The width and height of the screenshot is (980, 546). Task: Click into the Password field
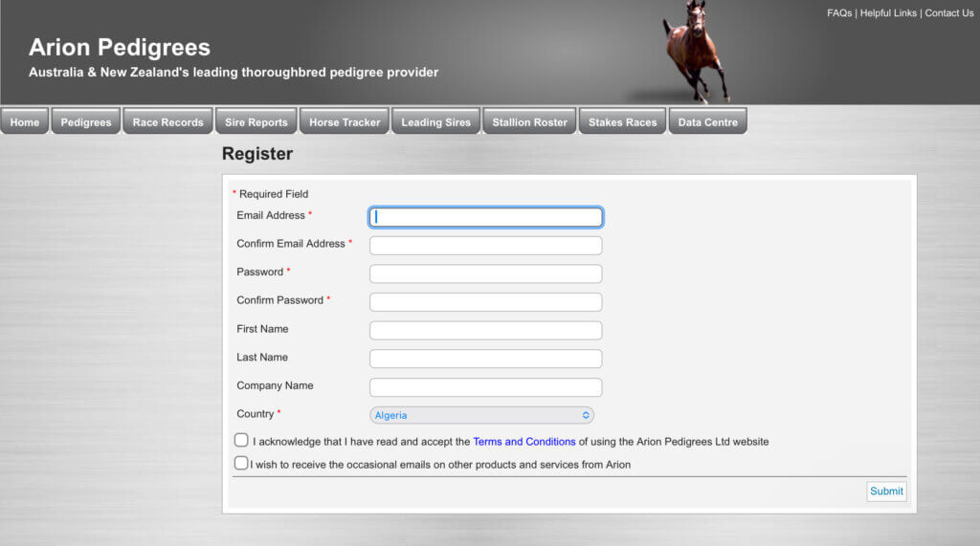[x=485, y=273]
